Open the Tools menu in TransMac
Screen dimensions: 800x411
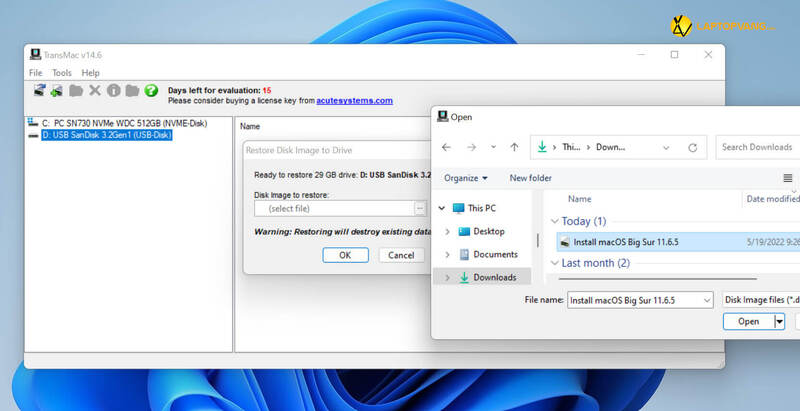tap(62, 73)
